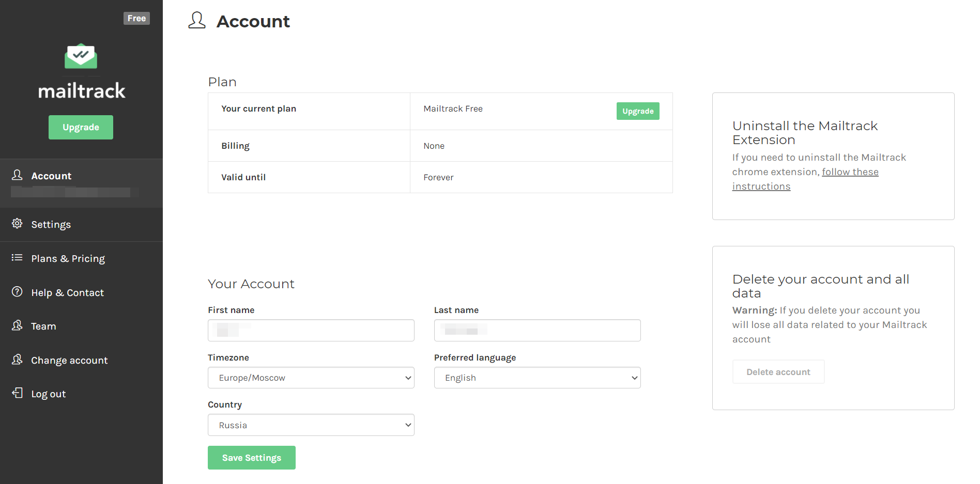This screenshot has height=484, width=980.
Task: Click the Log out arrow icon
Action: click(x=17, y=393)
